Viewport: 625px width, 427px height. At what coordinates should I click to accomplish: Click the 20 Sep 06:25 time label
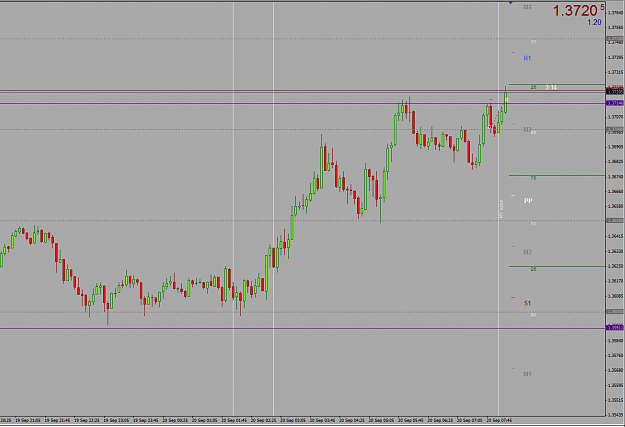440,420
